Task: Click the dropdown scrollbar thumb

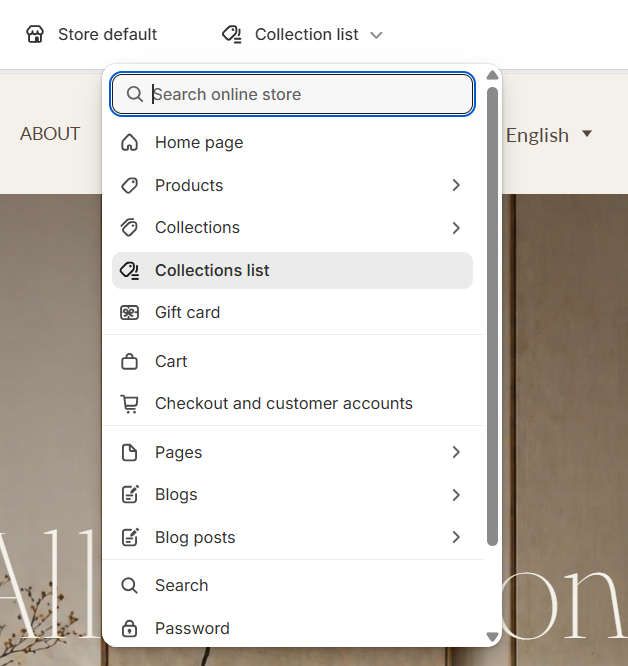Action: pos(492,316)
